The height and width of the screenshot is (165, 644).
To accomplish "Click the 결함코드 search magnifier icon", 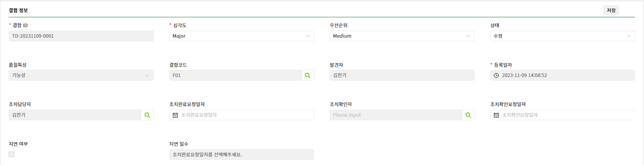I will point(308,75).
